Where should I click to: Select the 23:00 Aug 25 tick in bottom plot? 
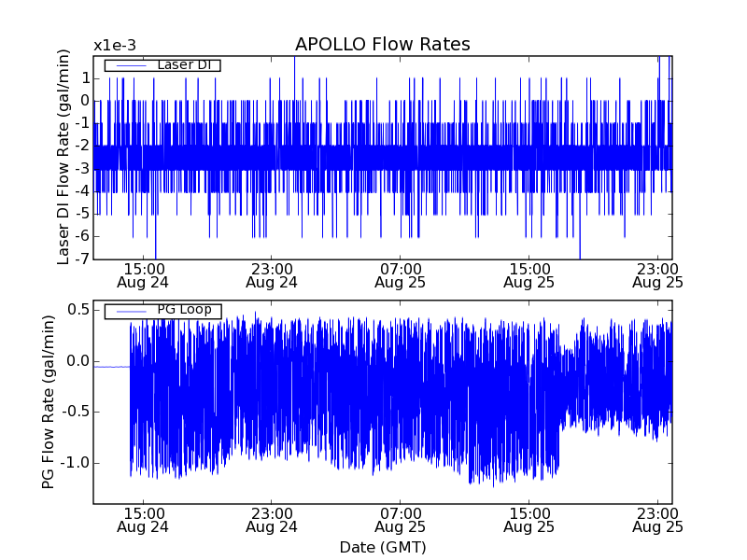[x=657, y=520]
